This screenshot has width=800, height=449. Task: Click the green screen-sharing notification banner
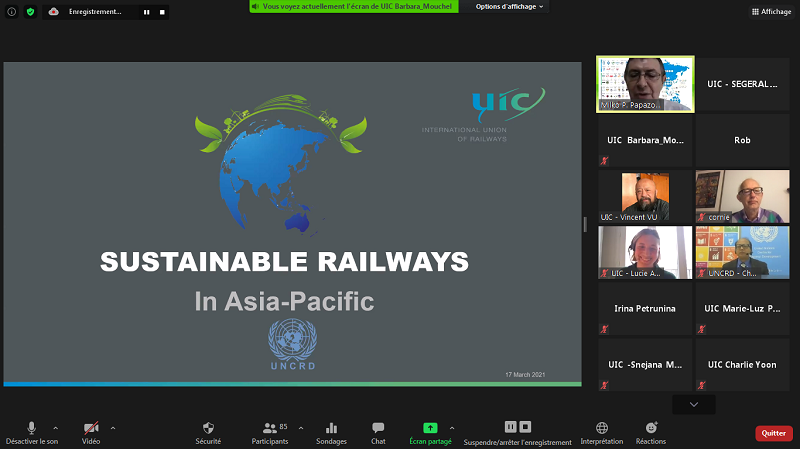tap(354, 7)
